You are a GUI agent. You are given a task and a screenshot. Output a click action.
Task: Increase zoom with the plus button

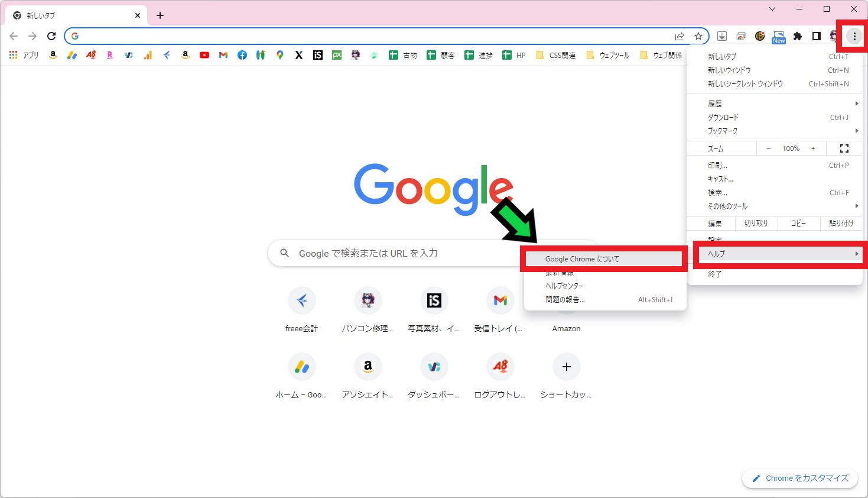(813, 148)
